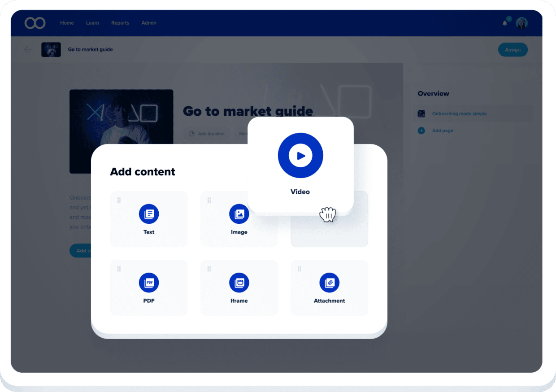Click the plus icon next to Add page
This screenshot has width=556, height=392.
[x=421, y=131]
